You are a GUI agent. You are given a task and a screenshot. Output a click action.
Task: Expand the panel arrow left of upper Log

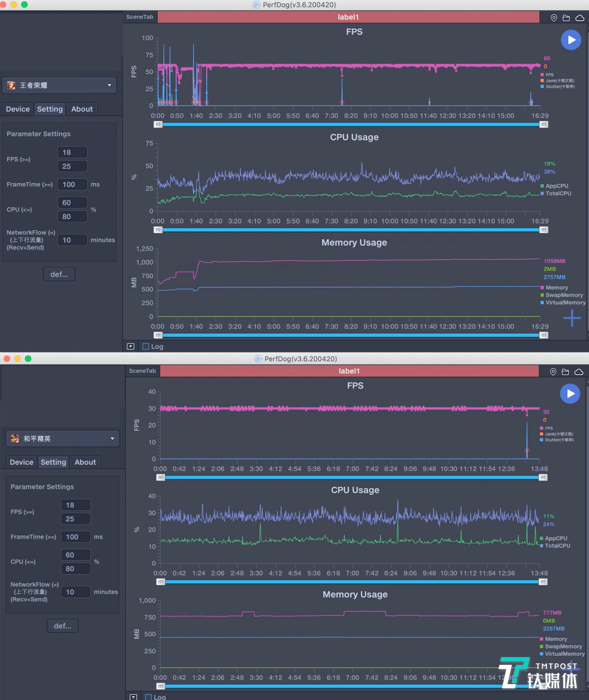130,347
